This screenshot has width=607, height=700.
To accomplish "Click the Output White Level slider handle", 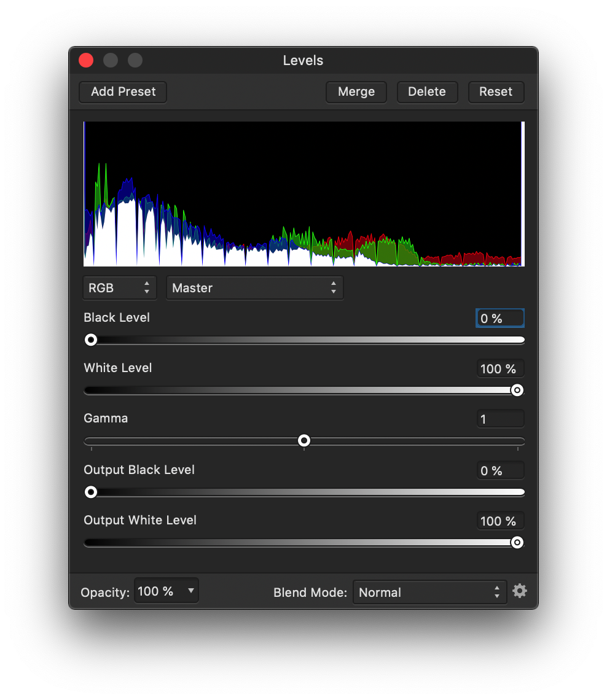I will point(517,542).
